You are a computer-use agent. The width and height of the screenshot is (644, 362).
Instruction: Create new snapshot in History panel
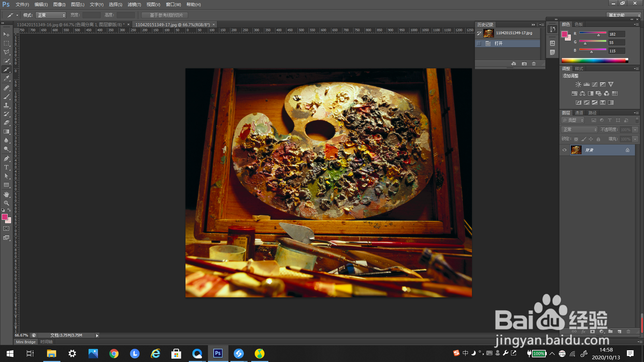(x=524, y=64)
